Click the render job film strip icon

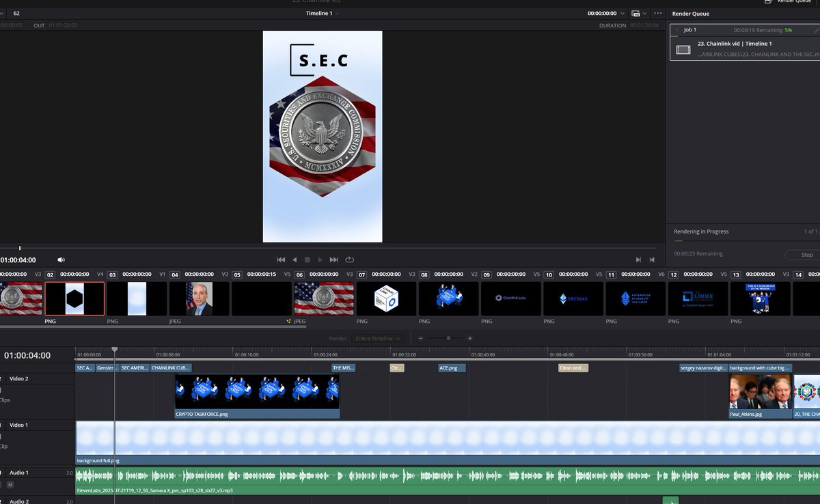click(x=683, y=49)
